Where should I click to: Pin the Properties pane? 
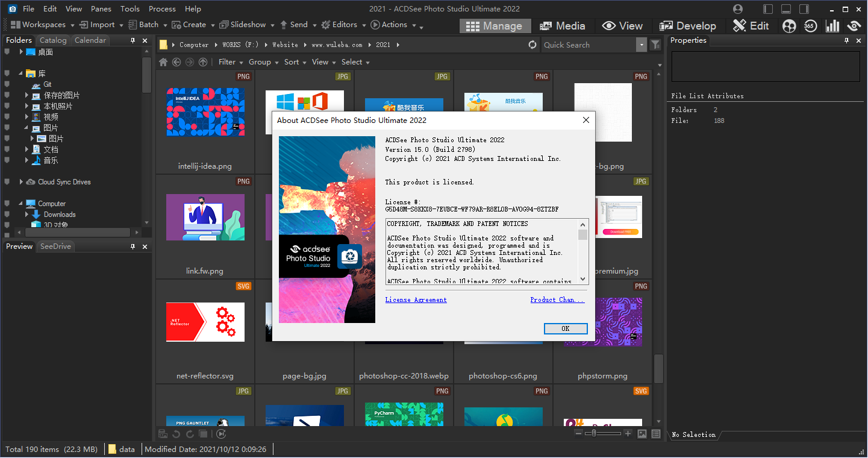pos(846,40)
